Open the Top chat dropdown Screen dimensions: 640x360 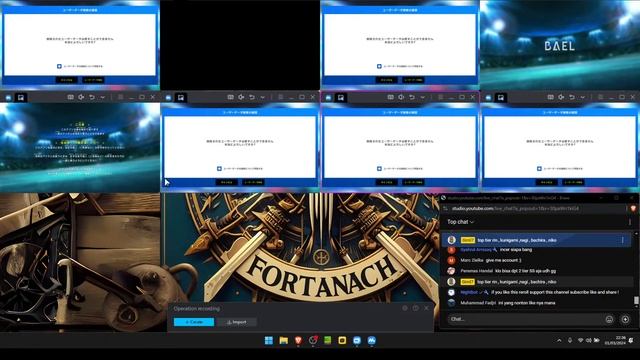click(460, 222)
